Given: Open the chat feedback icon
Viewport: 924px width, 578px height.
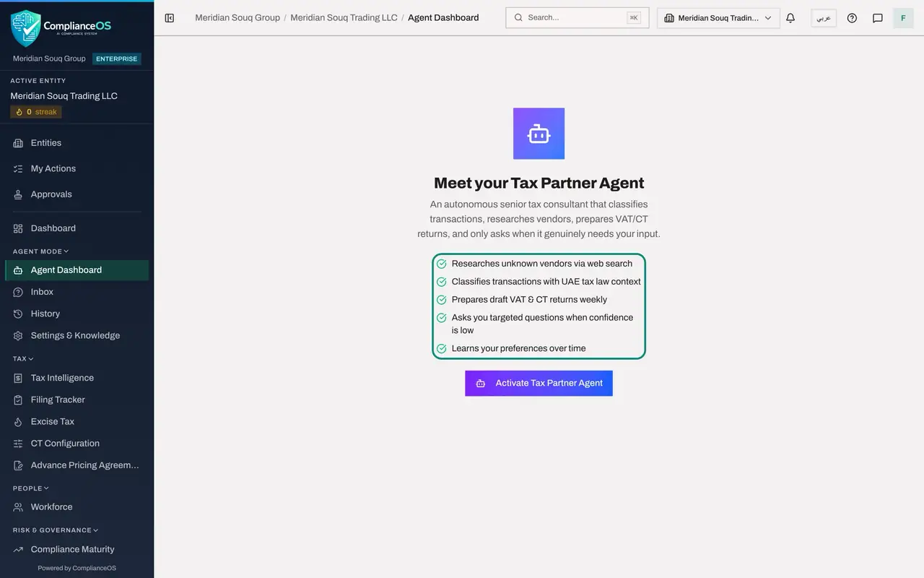Looking at the screenshot, I should click(878, 18).
